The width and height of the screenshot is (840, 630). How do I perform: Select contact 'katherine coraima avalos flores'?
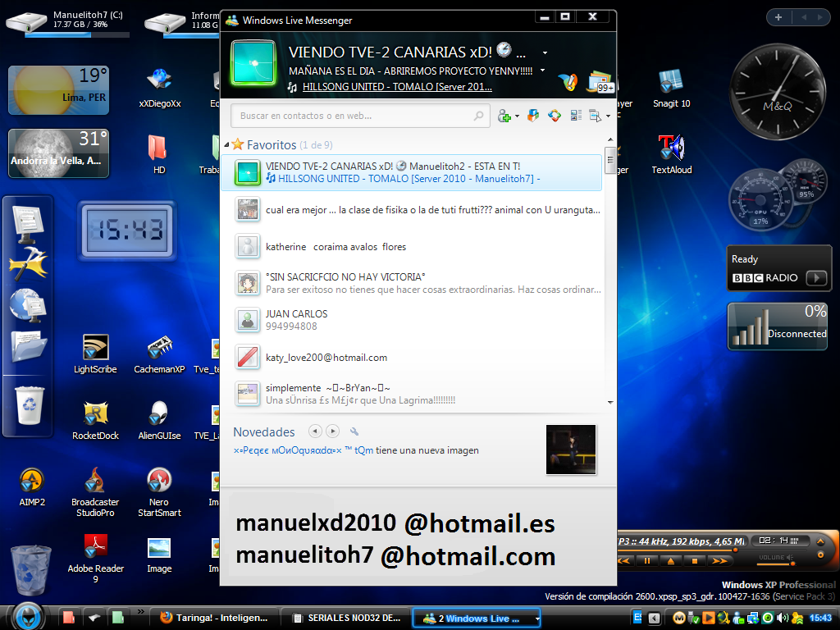coord(412,247)
